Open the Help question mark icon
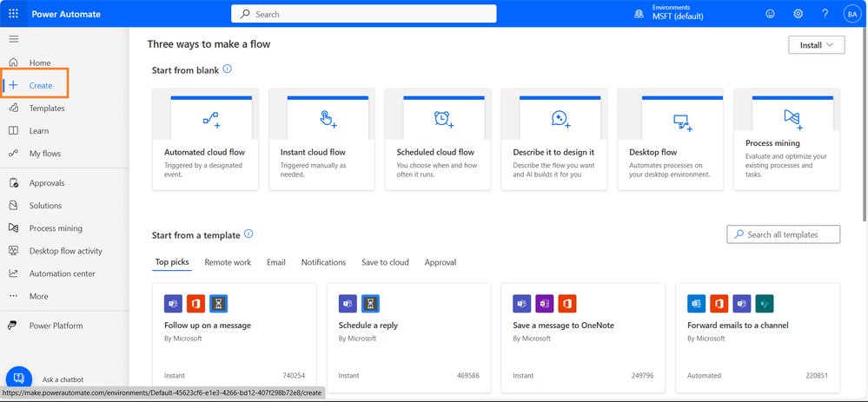 (825, 14)
